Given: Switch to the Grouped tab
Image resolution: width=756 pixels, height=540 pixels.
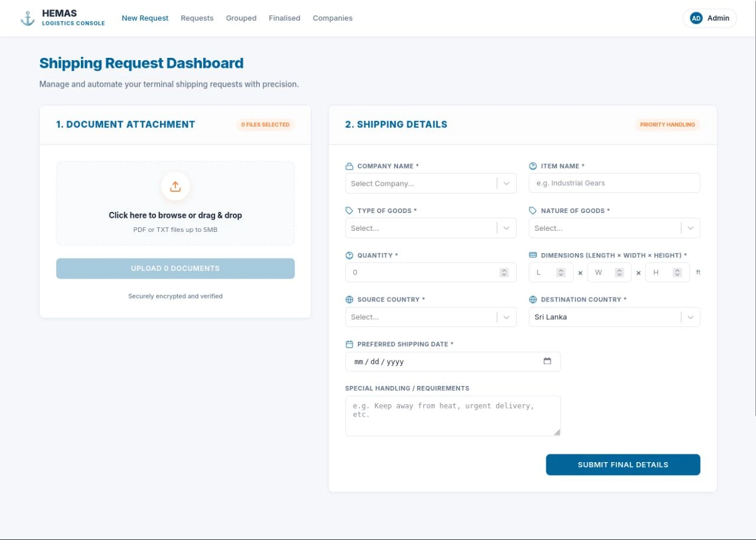Looking at the screenshot, I should point(241,18).
